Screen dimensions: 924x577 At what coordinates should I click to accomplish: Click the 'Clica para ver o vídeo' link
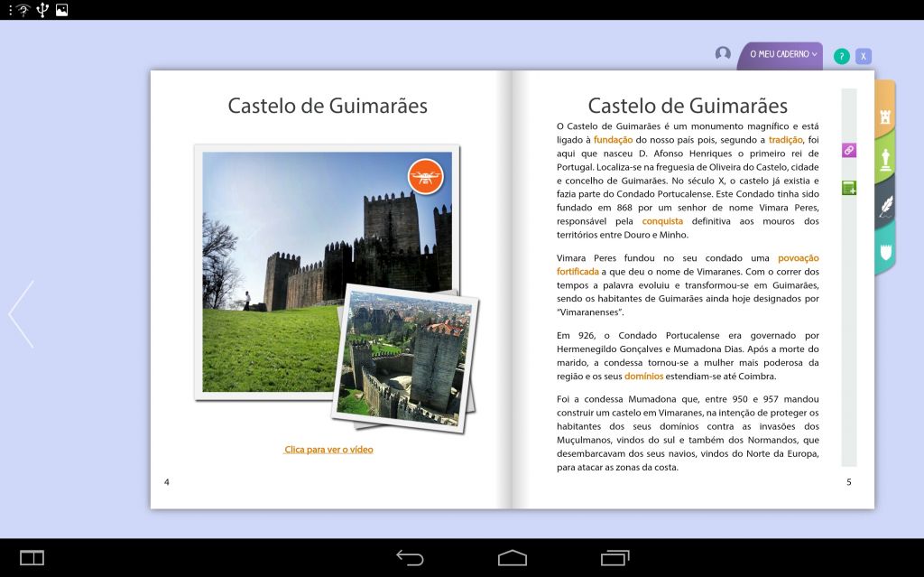pyautogui.click(x=328, y=450)
